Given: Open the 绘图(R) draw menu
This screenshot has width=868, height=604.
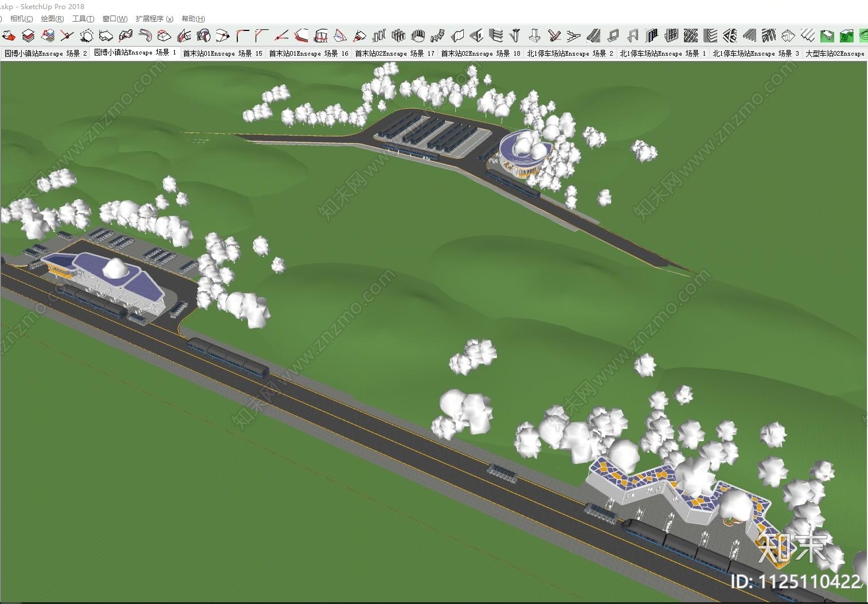Looking at the screenshot, I should coord(53,19).
